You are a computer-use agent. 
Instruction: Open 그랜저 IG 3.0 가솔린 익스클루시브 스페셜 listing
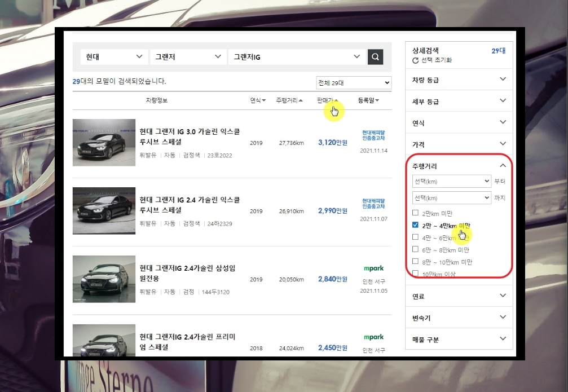[x=190, y=136]
